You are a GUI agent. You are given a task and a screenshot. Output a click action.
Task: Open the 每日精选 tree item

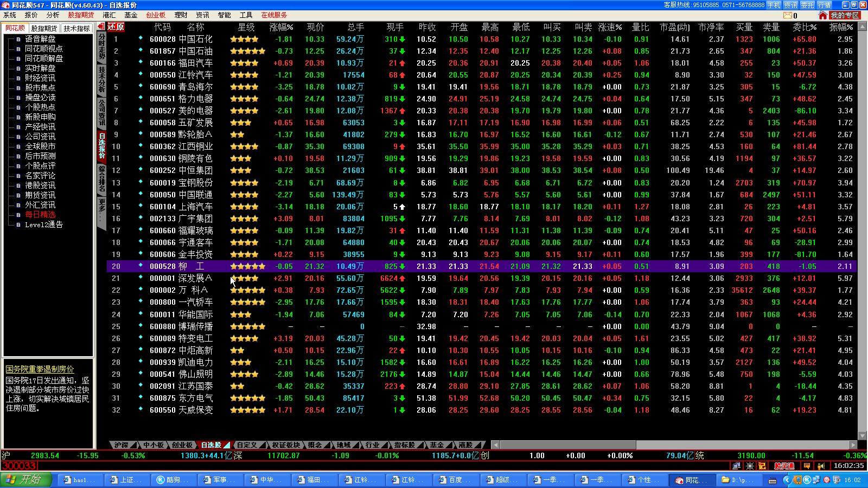pyautogui.click(x=40, y=215)
